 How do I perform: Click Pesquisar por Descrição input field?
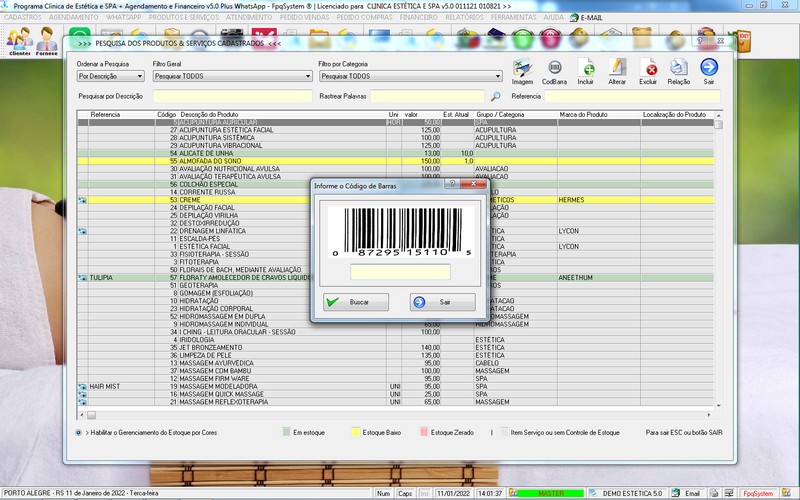point(233,96)
